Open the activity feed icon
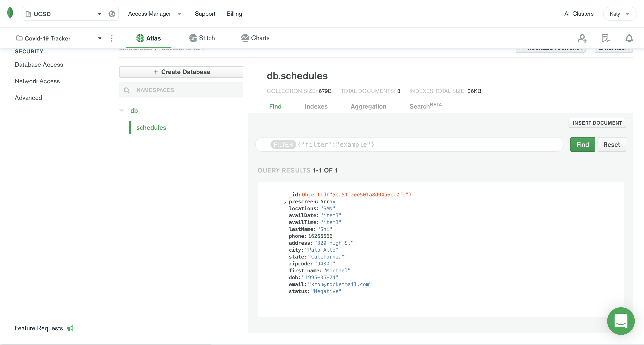Image resolution: width=644 pixels, height=345 pixels. pos(606,38)
